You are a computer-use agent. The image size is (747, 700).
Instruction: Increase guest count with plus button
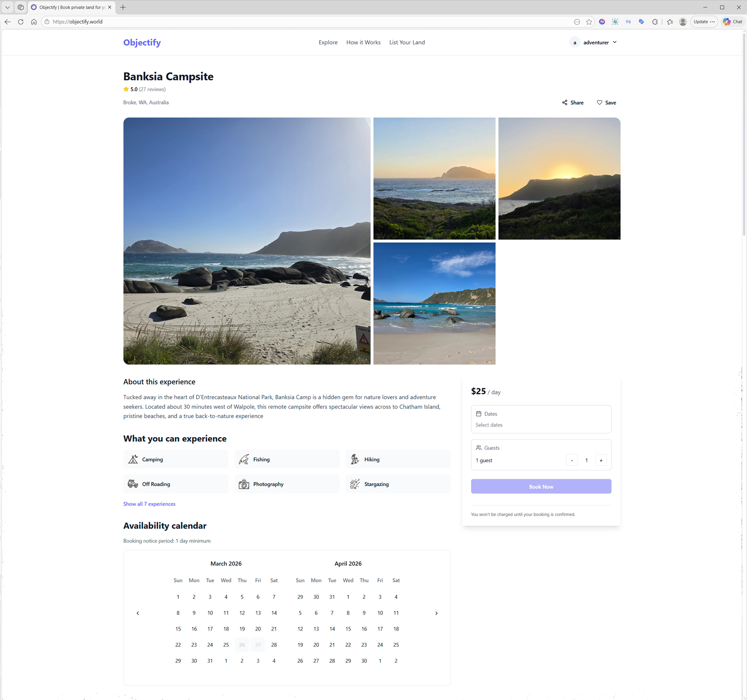tap(601, 460)
